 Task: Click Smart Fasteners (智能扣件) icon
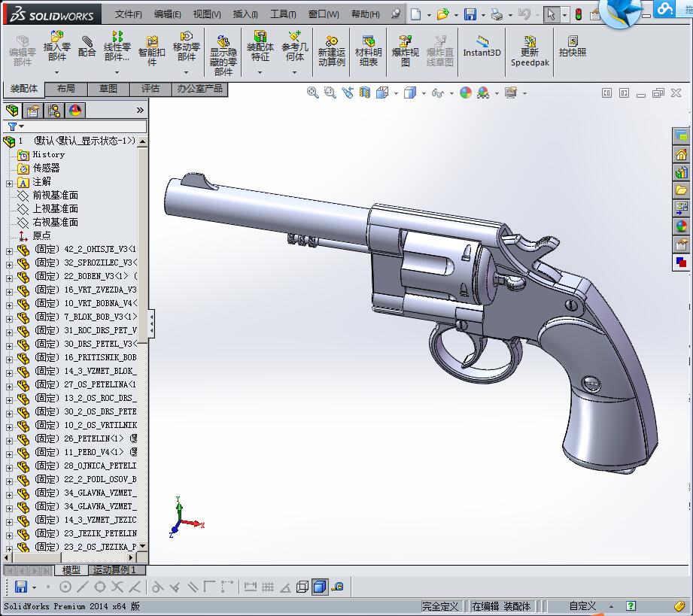pos(151,50)
